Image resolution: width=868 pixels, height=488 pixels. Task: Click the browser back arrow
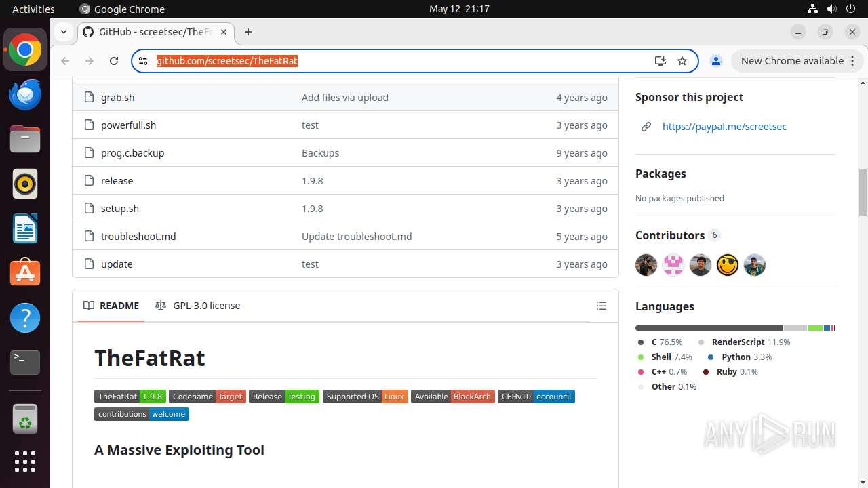coord(65,61)
